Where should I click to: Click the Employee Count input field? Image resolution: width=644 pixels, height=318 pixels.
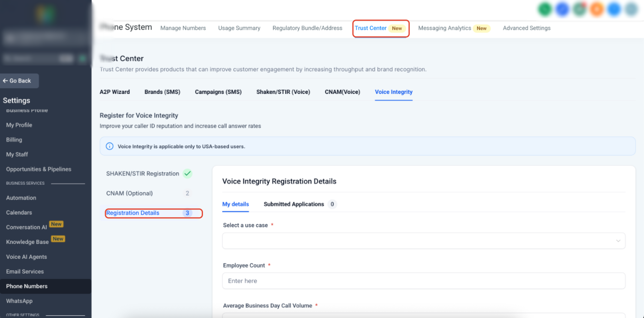pos(424,281)
